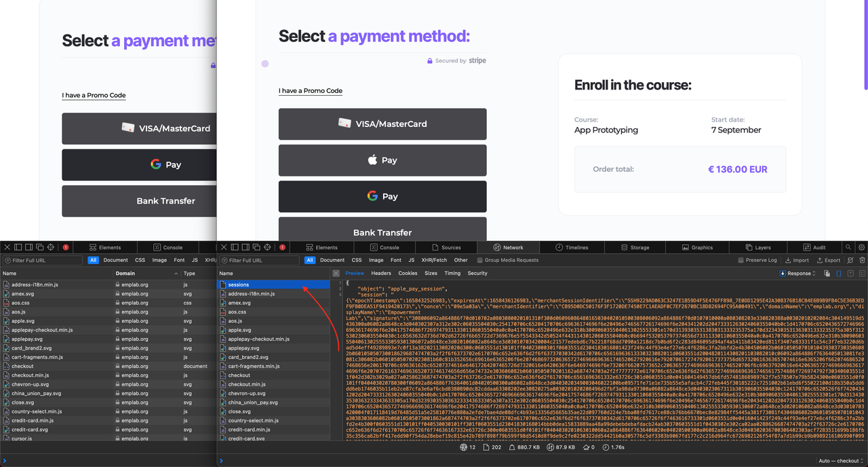The width and height of the screenshot is (868, 467).
Task: Sort by Domain column in back window
Action: 147,273
